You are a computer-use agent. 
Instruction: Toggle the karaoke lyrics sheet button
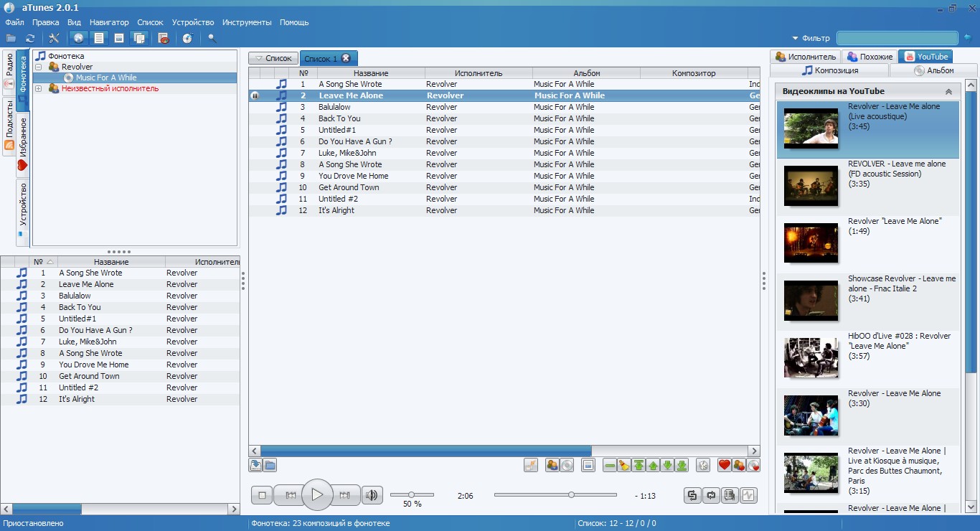tap(730, 495)
